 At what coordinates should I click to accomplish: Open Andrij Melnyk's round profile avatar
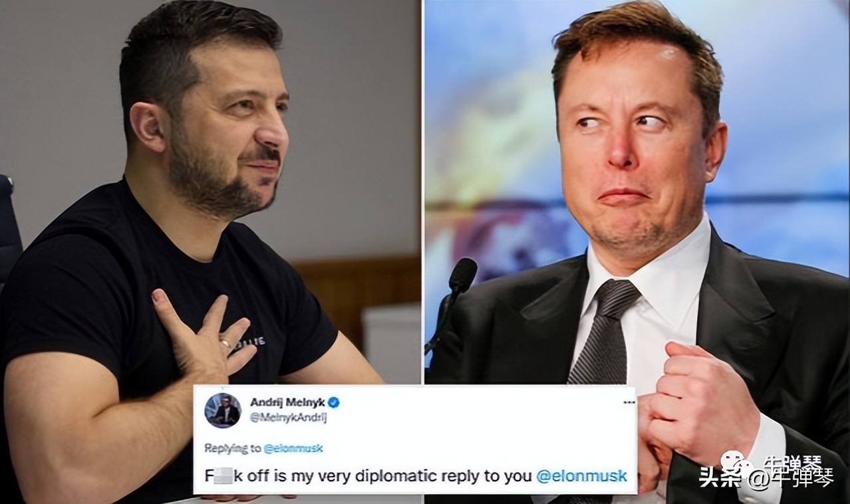222,410
